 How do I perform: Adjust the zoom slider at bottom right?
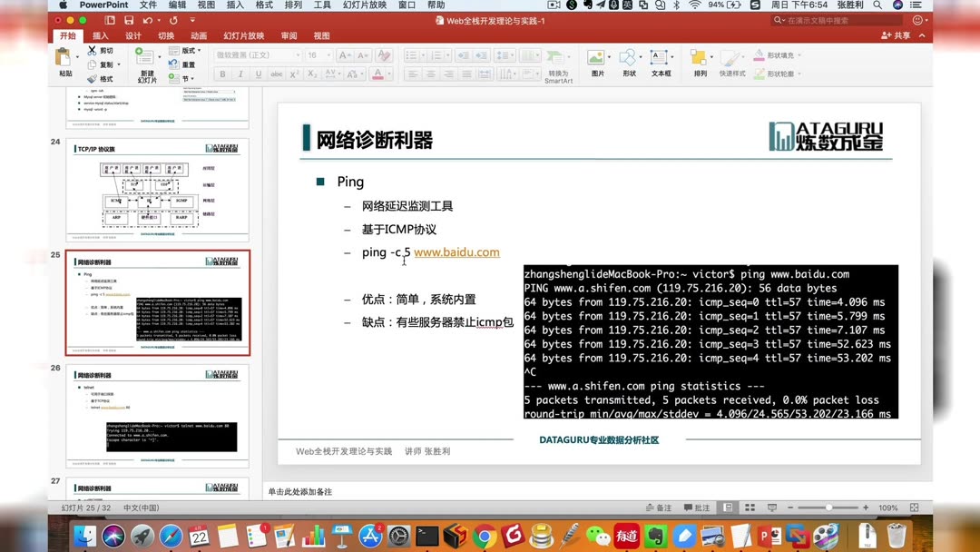click(x=830, y=508)
